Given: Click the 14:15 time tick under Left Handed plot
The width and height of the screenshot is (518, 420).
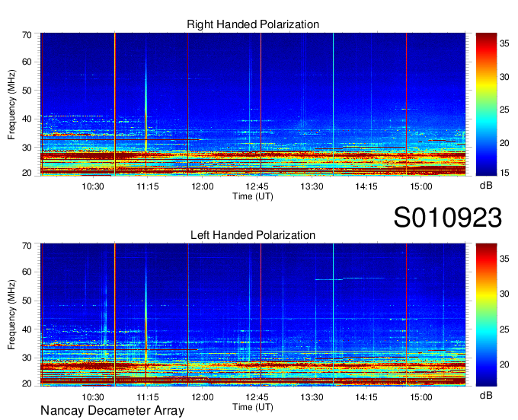Looking at the screenshot, I should (366, 397).
